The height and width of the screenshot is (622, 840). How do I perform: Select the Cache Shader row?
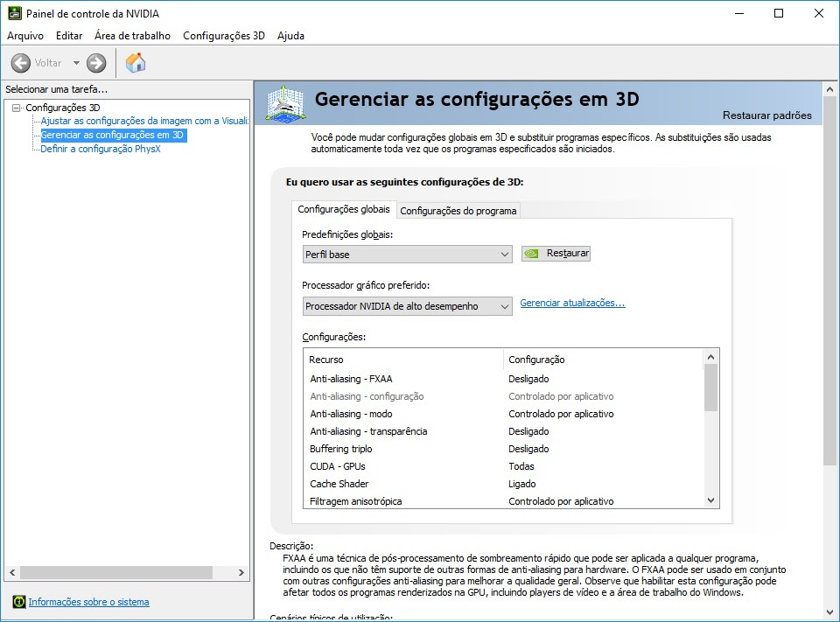[x=504, y=484]
